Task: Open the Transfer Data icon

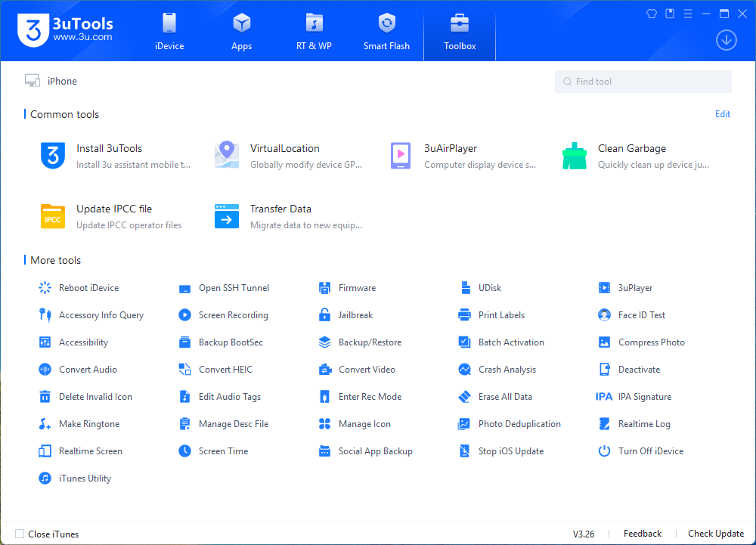Action: point(227,216)
